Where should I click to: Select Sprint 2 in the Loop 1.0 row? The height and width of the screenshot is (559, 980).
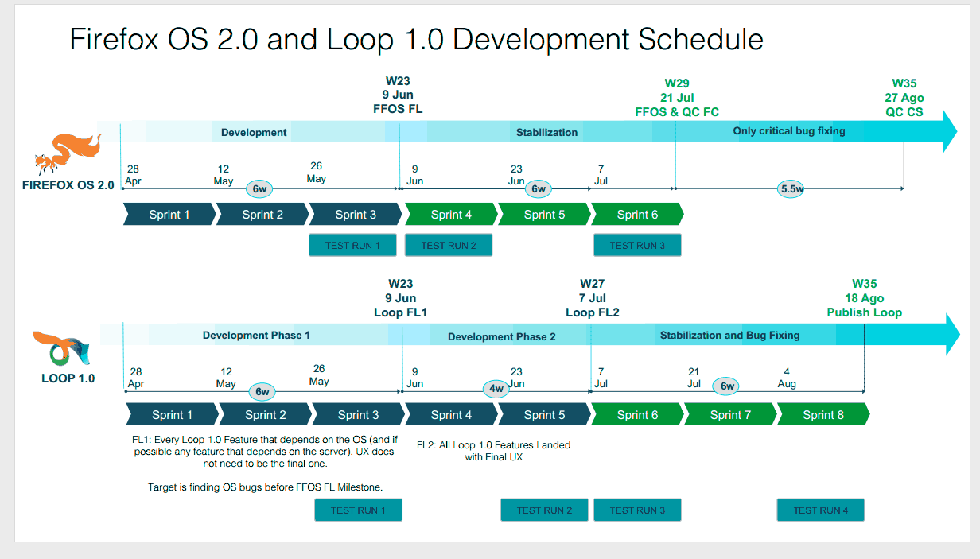265,415
